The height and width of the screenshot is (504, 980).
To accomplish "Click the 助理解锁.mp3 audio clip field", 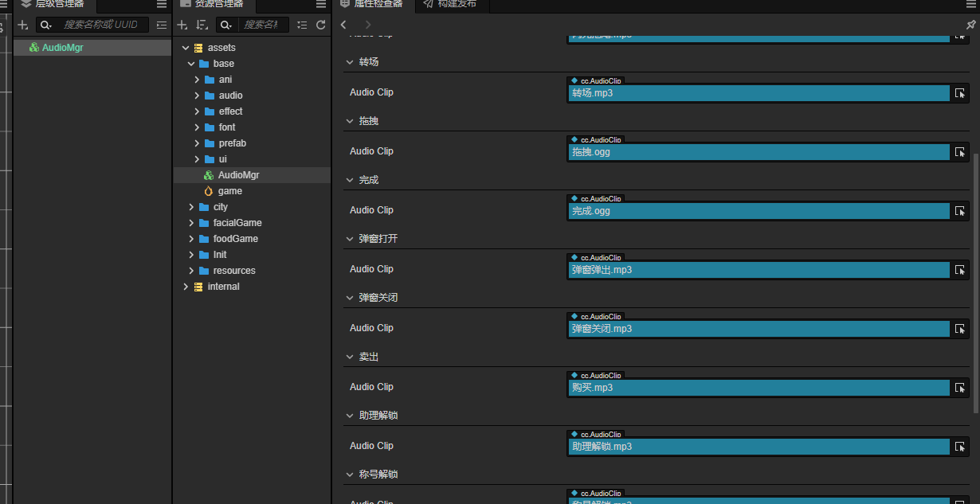I will pyautogui.click(x=759, y=447).
